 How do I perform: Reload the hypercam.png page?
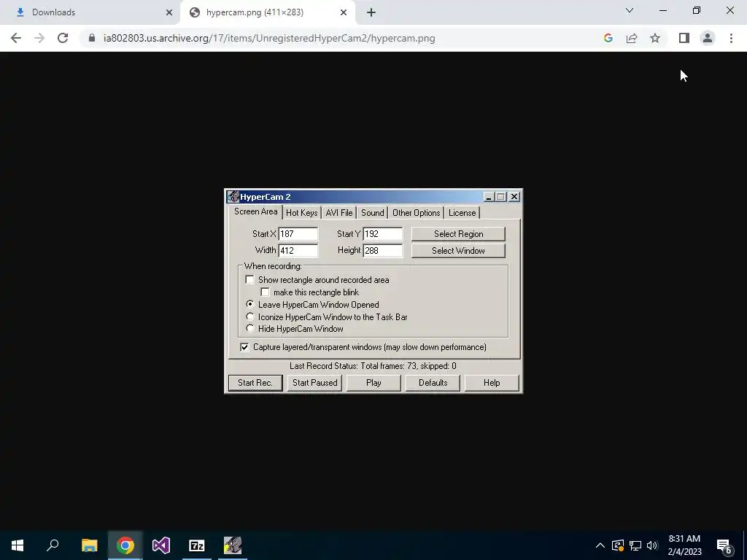pos(63,38)
